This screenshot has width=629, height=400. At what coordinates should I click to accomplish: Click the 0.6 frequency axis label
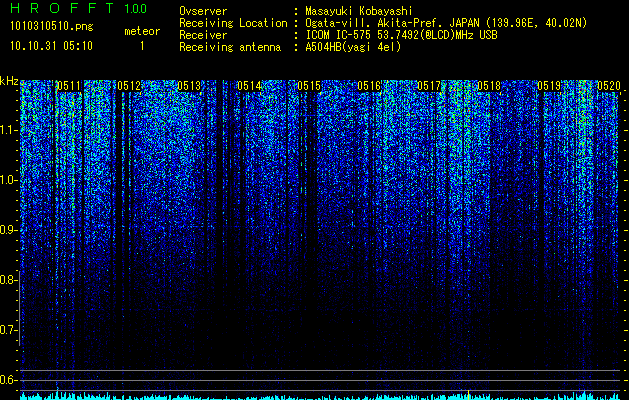(x=8, y=380)
